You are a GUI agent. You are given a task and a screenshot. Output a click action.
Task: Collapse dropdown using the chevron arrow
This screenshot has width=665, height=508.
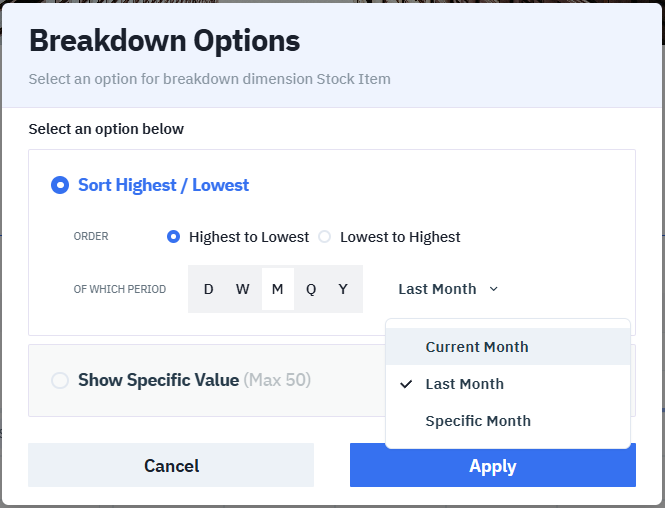[493, 289]
